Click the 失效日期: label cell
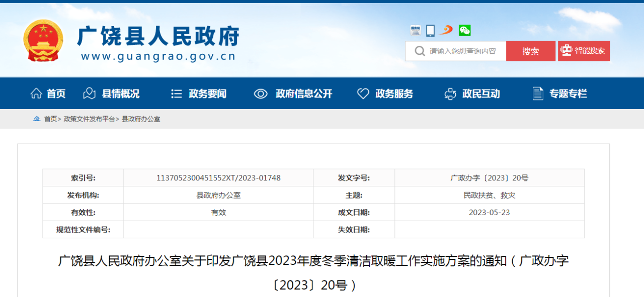644x297 pixels. pos(354,229)
